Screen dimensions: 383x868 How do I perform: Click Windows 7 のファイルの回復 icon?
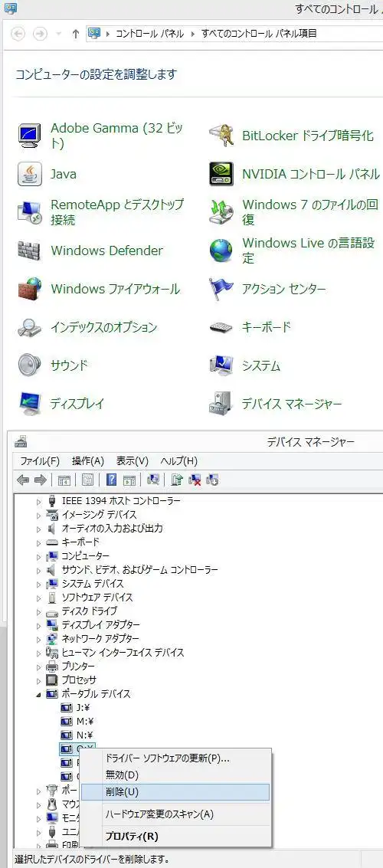(x=221, y=212)
